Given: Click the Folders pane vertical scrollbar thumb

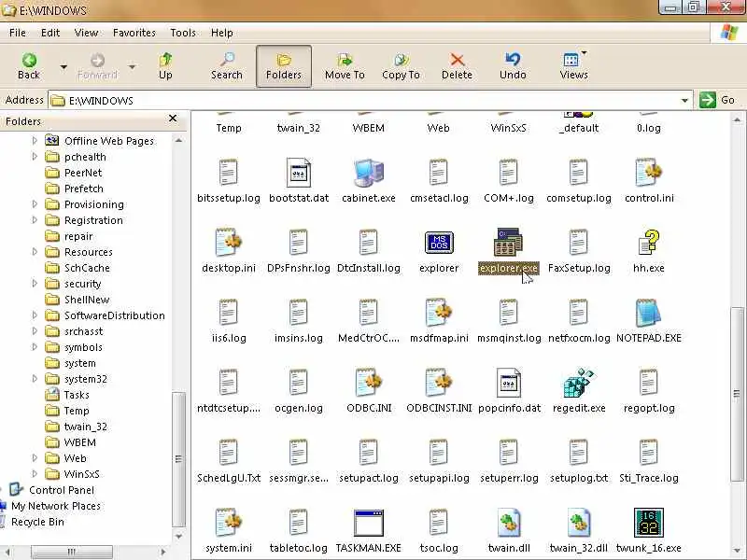Looking at the screenshot, I should click(178, 459).
